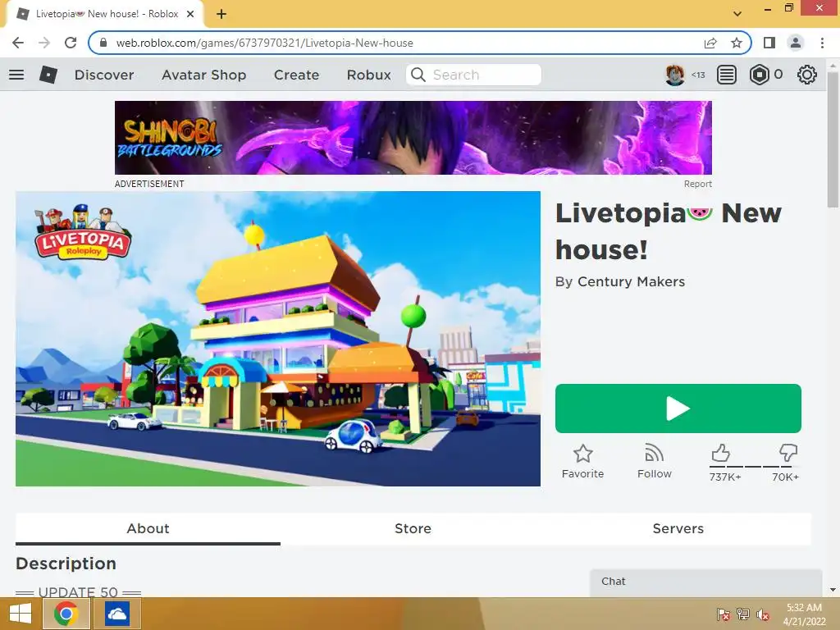Open the Discover menu item
The height and width of the screenshot is (630, 840).
pos(104,75)
